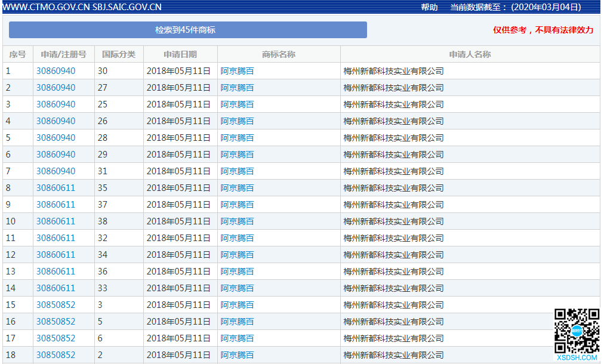The width and height of the screenshot is (604, 364).
Task: Select the date 2018年05月11日 in row 12
Action: click(x=178, y=255)
